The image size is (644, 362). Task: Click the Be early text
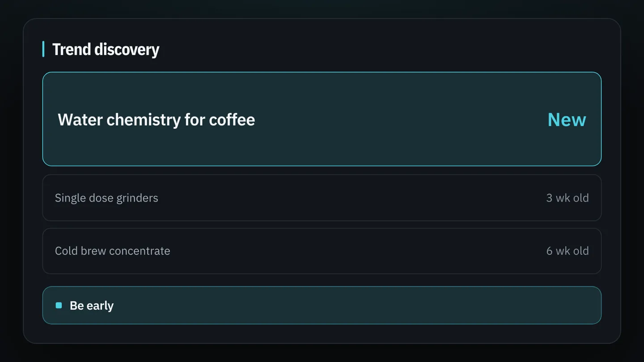[x=92, y=306]
